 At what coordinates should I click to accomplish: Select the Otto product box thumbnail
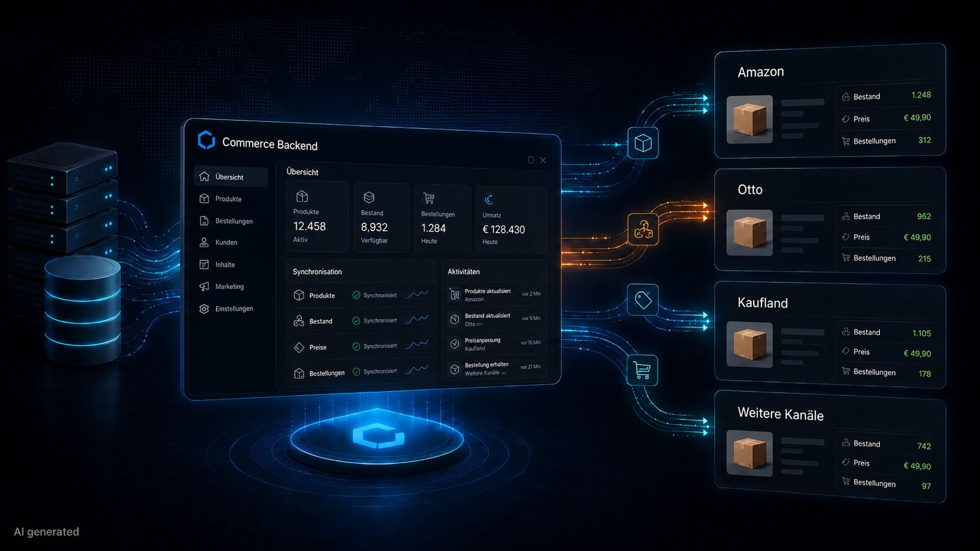(749, 233)
